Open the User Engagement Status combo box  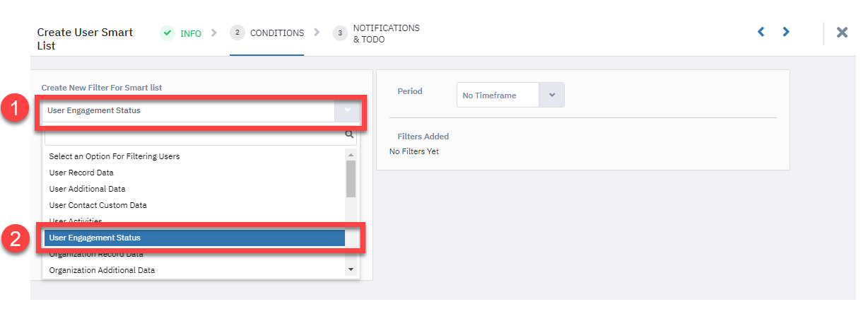201,110
